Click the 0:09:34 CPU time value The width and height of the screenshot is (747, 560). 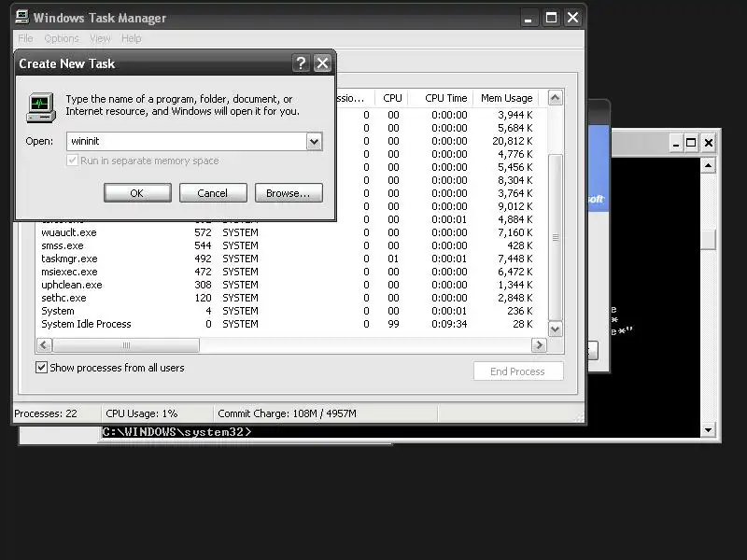(449, 324)
